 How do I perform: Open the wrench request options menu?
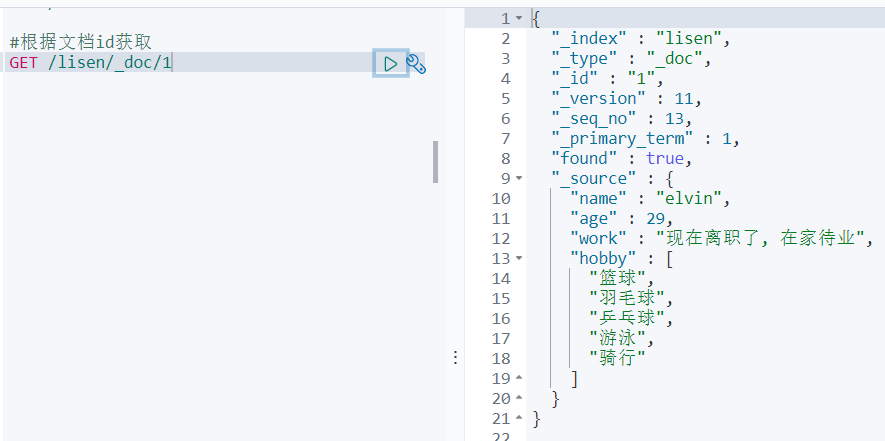coord(416,64)
